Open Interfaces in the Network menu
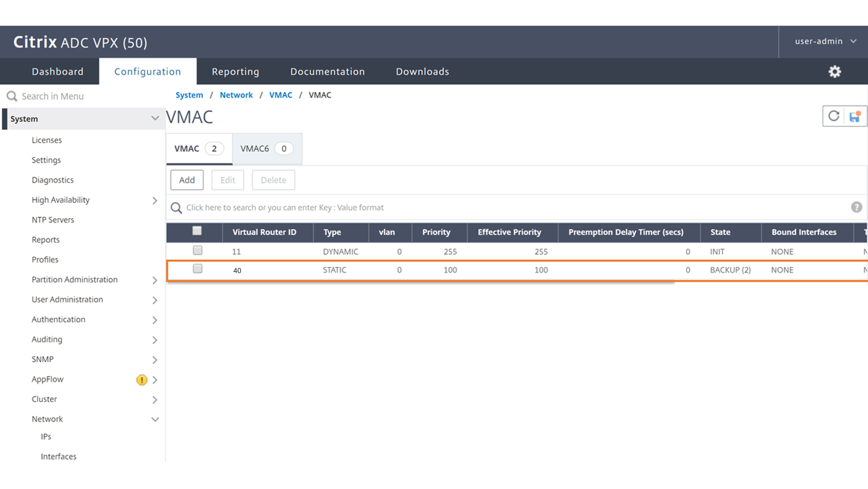Viewport: 868px width, 489px height. (x=58, y=456)
